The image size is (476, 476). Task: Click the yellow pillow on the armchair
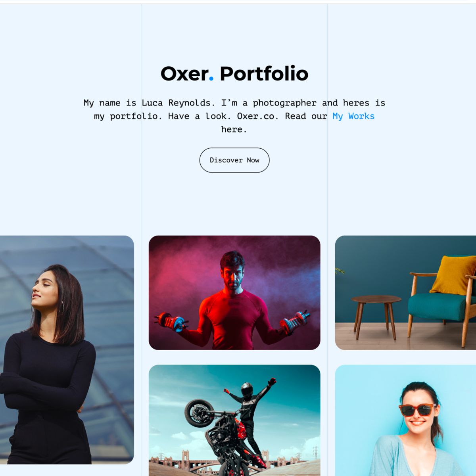tap(453, 275)
